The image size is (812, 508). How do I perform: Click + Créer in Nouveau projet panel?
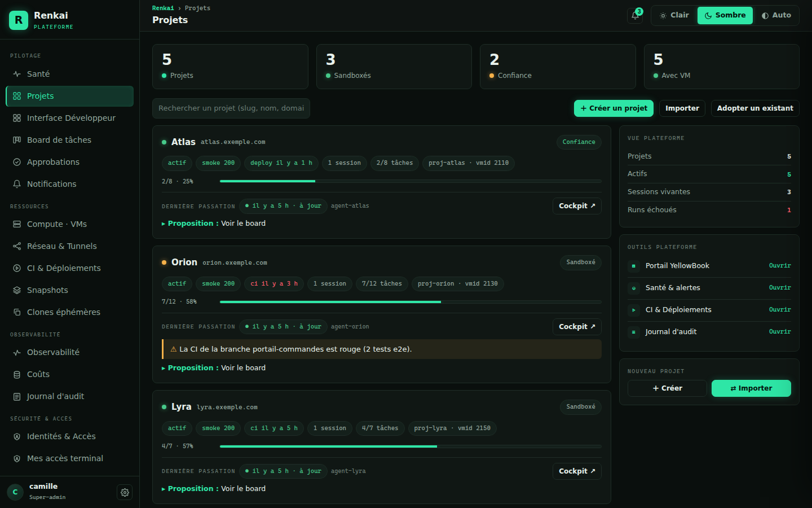pos(667,388)
